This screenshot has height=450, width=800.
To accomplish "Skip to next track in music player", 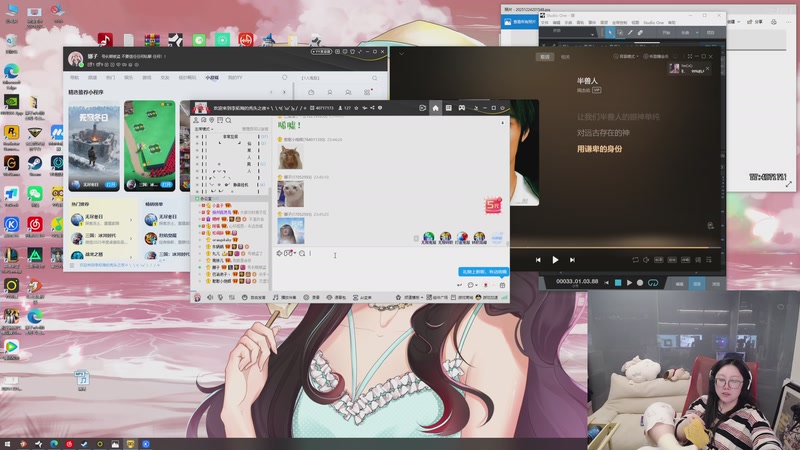I will 572,260.
